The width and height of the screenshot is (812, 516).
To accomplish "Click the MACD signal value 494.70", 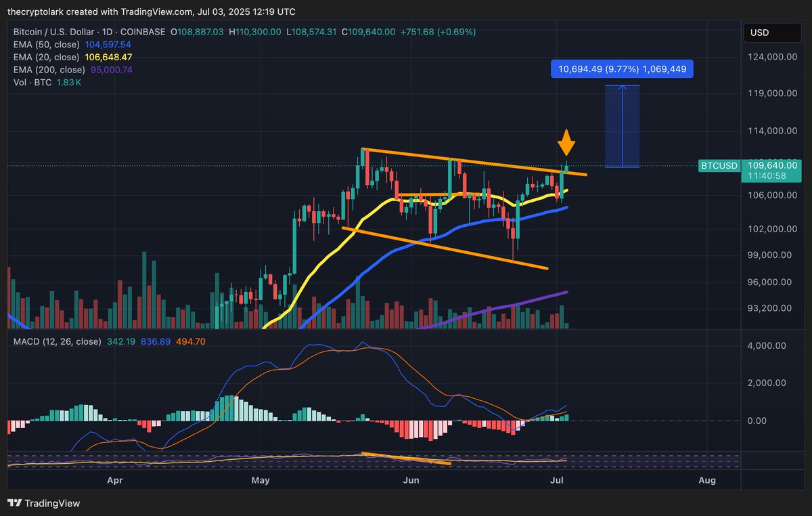I will click(x=191, y=341).
